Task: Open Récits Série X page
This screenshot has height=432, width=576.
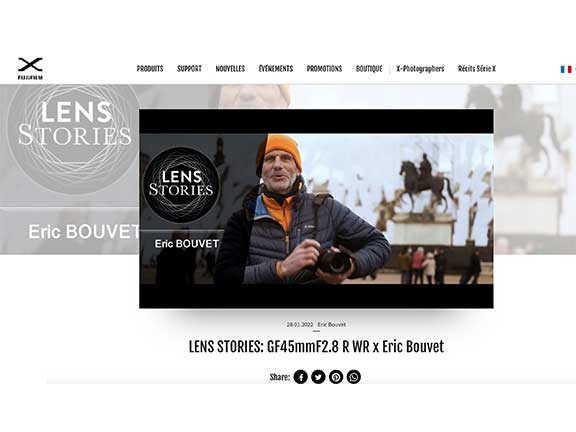Action: click(477, 69)
